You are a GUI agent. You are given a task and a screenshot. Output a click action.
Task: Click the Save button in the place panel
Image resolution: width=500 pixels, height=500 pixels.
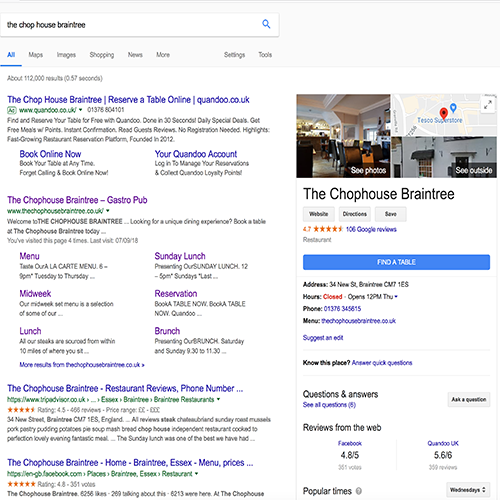pyautogui.click(x=391, y=214)
